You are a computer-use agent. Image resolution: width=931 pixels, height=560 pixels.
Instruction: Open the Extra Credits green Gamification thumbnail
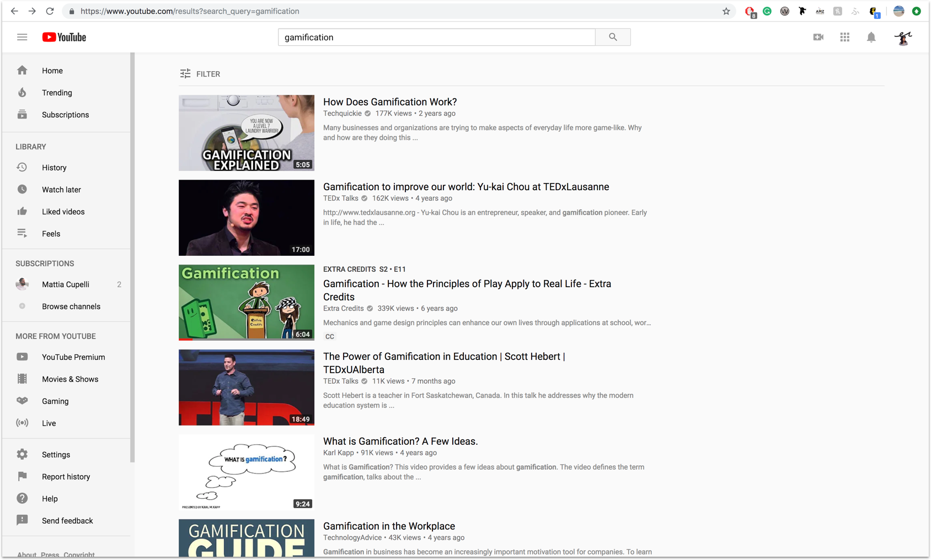[247, 303]
